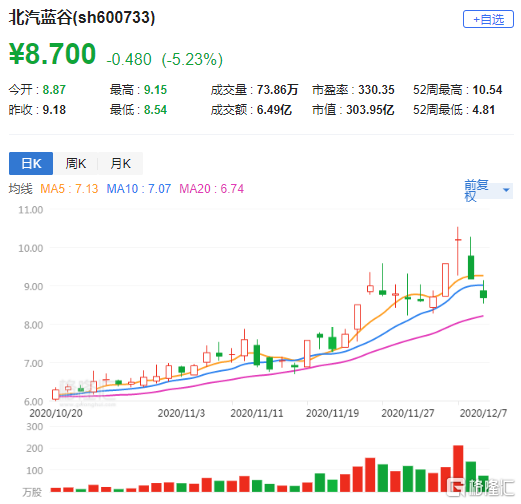The width and height of the screenshot is (521, 504).
Task: Click the MA5 : 7.13 indicator label
Action: click(x=69, y=189)
